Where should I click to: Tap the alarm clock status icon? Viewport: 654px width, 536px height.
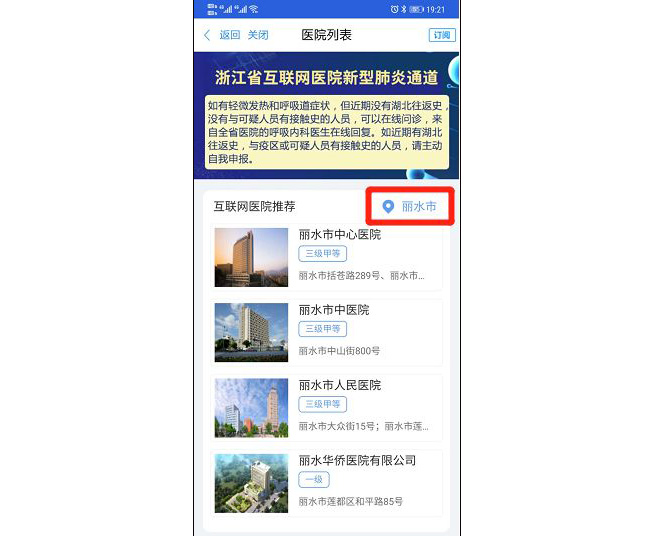395,9
